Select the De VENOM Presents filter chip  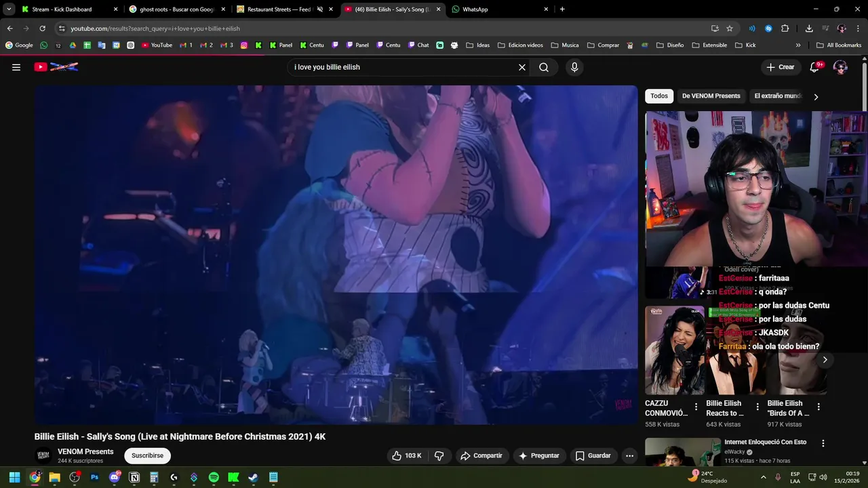coord(711,96)
